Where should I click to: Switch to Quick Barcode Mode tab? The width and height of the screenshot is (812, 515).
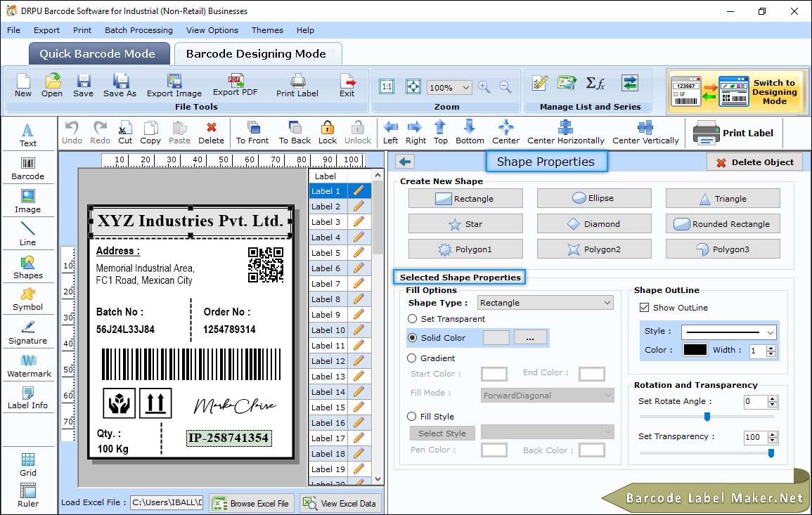pos(98,53)
